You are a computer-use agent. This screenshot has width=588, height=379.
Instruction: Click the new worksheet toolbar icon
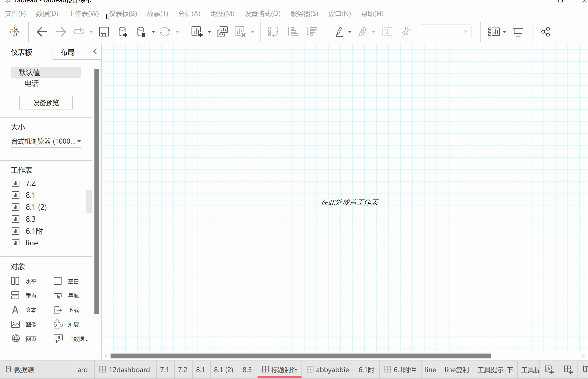click(197, 32)
